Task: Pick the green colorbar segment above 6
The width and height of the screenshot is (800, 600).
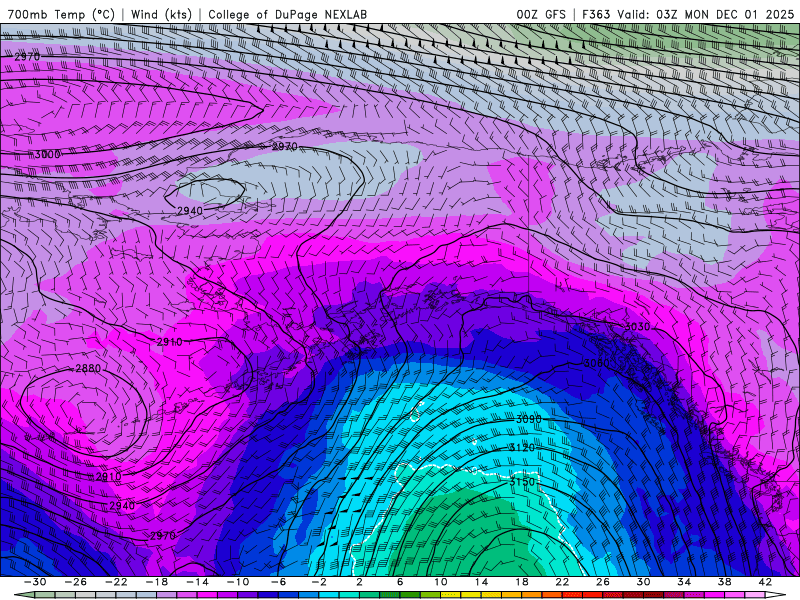Action: click(410, 595)
